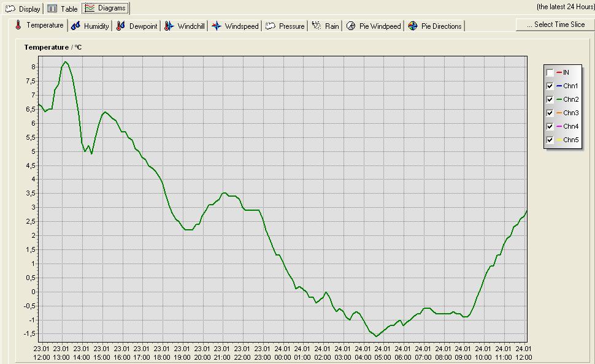This screenshot has width=595, height=364.
Task: Toggle the Chn4 channel checkbox
Action: point(550,126)
